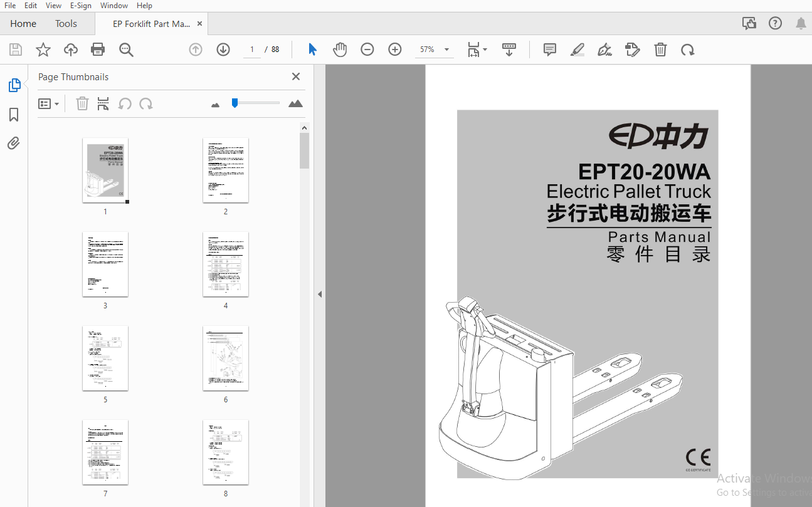812x507 pixels.
Task: Open the E-Sign menu
Action: [81, 6]
